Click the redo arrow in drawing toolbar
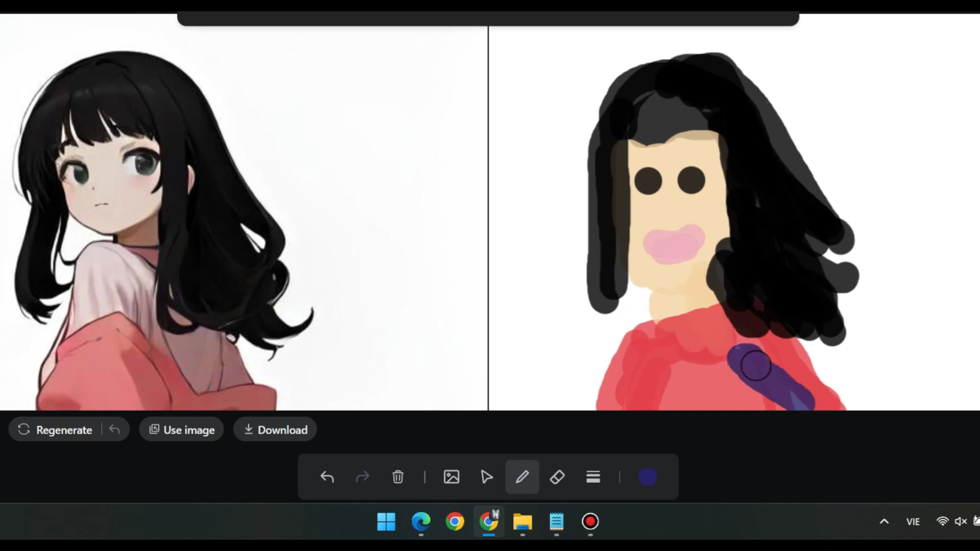 [x=362, y=477]
